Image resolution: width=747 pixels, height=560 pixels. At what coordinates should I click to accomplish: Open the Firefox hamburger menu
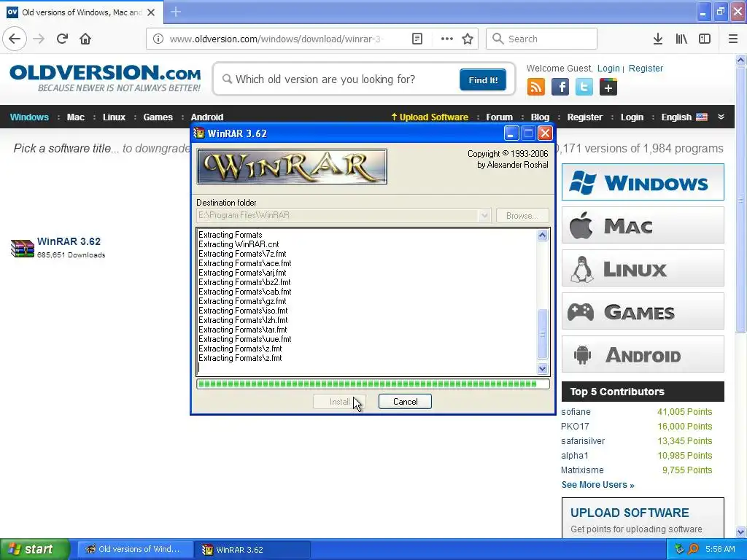coord(733,39)
